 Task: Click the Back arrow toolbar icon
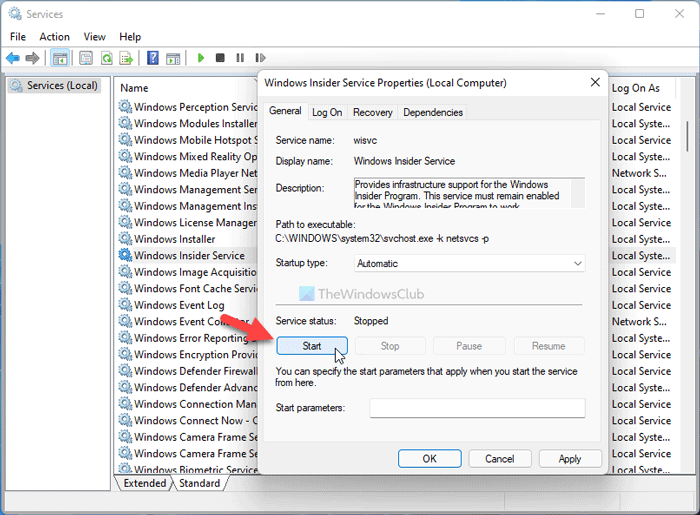[x=12, y=58]
